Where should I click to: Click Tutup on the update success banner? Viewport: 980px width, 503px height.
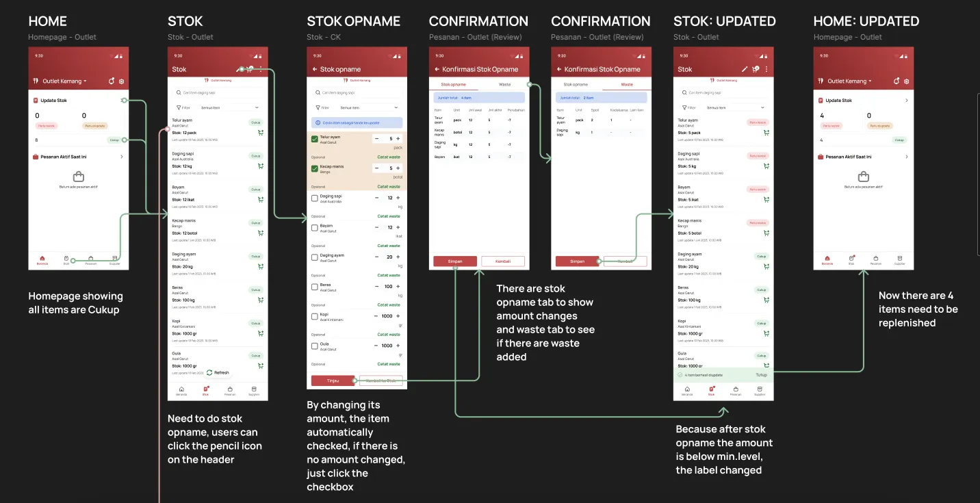[x=762, y=375]
